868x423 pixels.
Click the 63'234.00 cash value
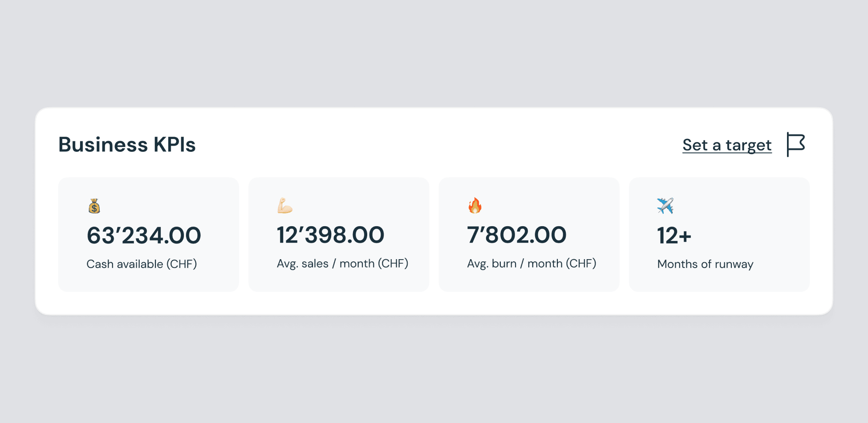tap(144, 236)
